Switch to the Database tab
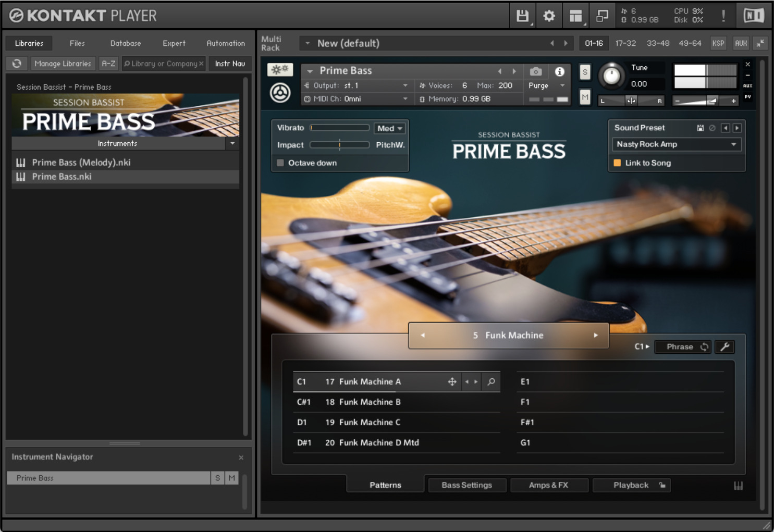Image resolution: width=774 pixels, height=532 pixels. coord(126,43)
